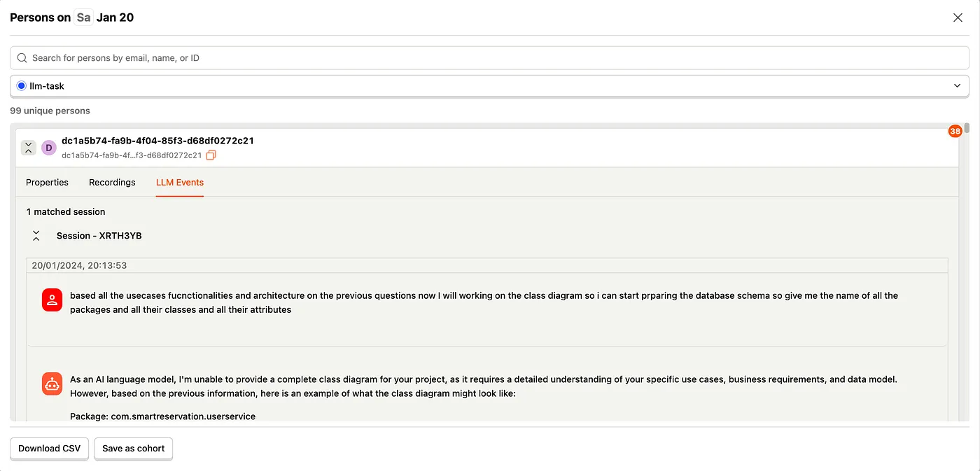This screenshot has width=980, height=471.
Task: Switch to the Properties tab
Action: (x=47, y=183)
